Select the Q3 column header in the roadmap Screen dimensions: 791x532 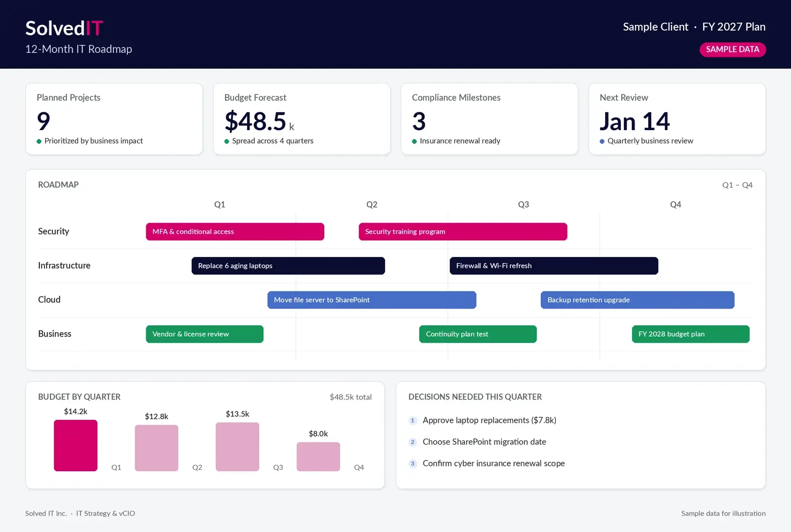524,205
